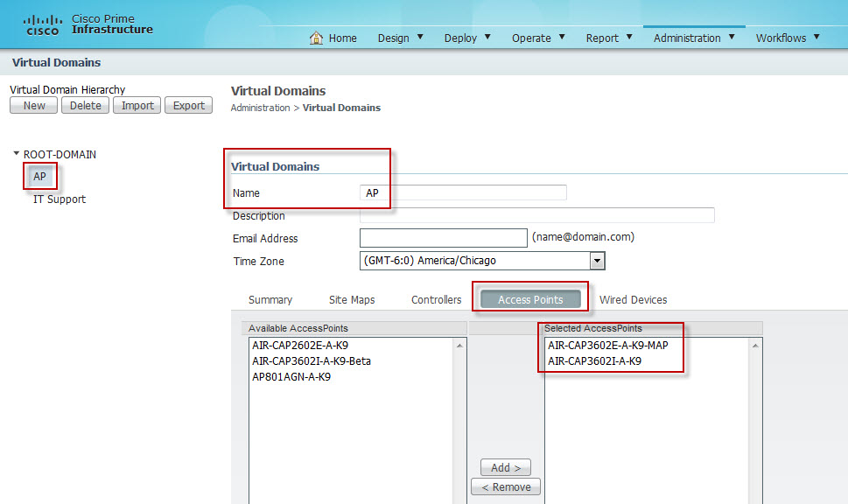
Task: Click the Description field
Action: (537, 215)
